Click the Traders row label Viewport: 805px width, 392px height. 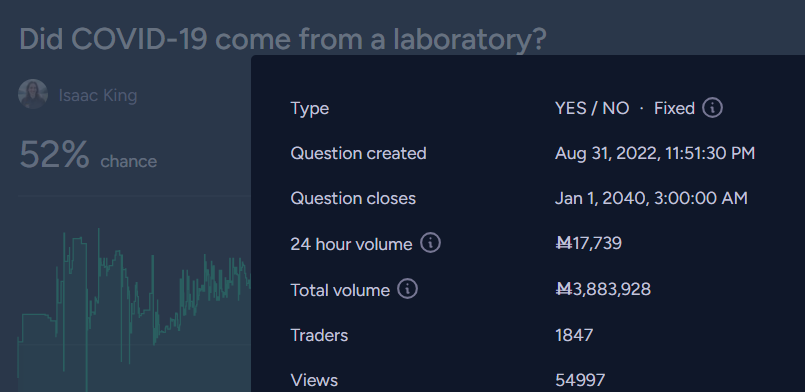point(319,335)
